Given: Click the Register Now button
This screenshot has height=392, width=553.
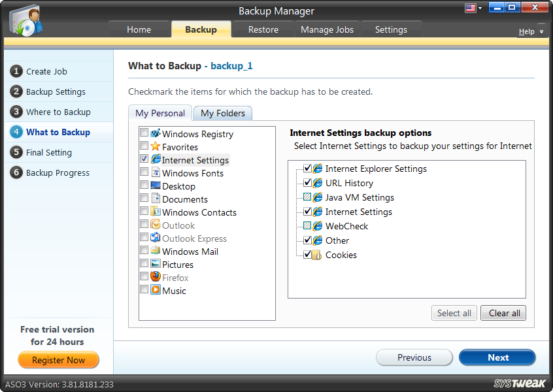Looking at the screenshot, I should coord(58,360).
